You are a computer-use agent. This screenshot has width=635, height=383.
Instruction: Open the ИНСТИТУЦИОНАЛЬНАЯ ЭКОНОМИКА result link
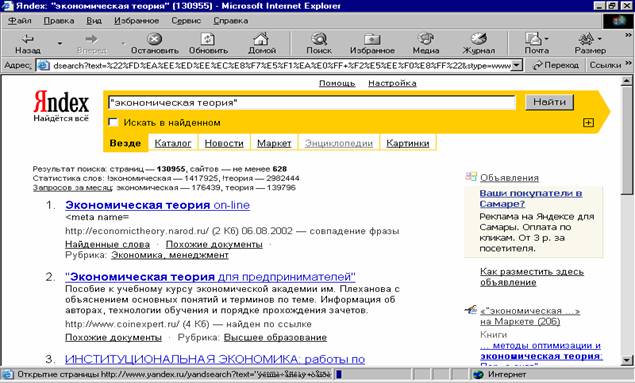point(215,359)
